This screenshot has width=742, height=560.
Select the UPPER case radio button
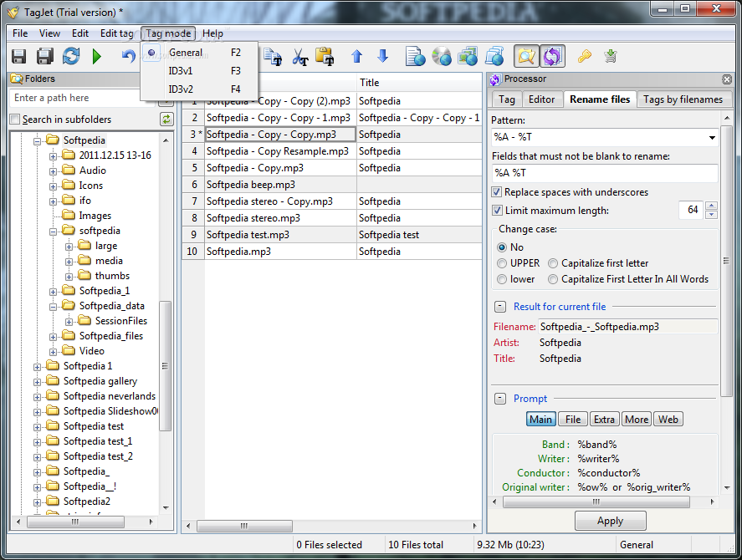click(502, 263)
